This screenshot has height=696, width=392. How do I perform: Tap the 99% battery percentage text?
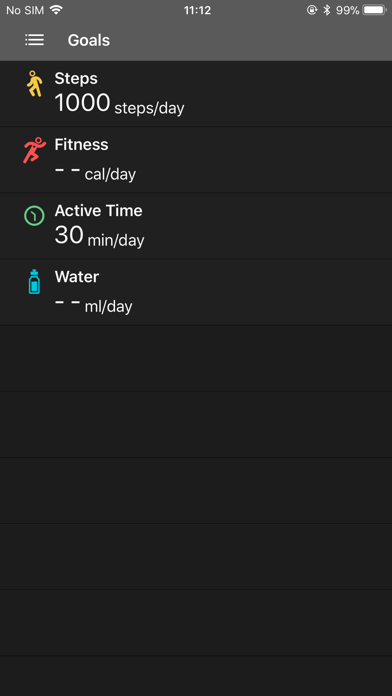pyautogui.click(x=347, y=10)
